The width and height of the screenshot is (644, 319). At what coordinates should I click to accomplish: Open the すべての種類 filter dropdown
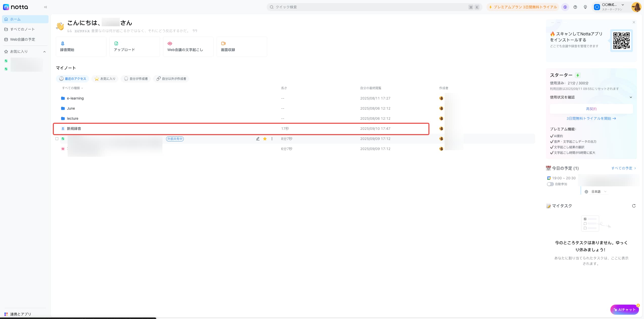[x=73, y=88]
